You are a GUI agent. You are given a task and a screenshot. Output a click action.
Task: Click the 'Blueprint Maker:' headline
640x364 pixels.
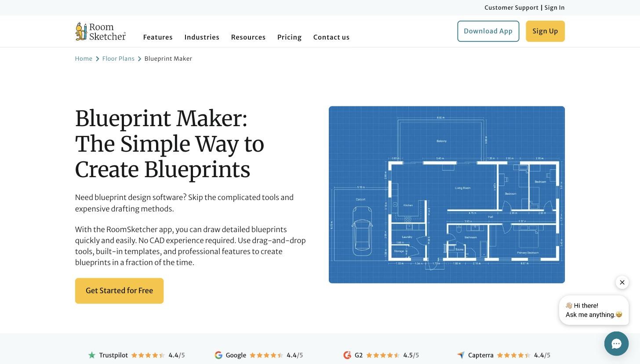pyautogui.click(x=161, y=119)
